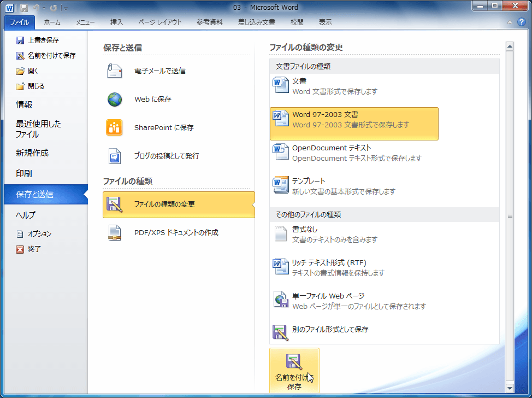
Task: Open the Customize Quick Access Toolbar dropdown
Action: [x=66, y=8]
